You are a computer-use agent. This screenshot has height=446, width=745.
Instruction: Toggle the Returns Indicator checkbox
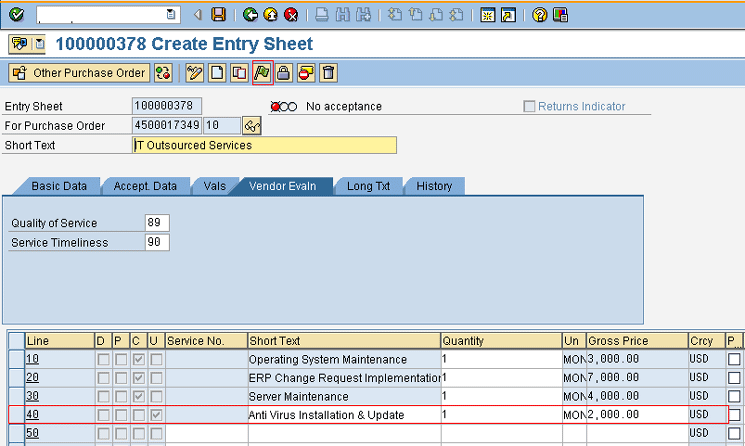point(529,106)
